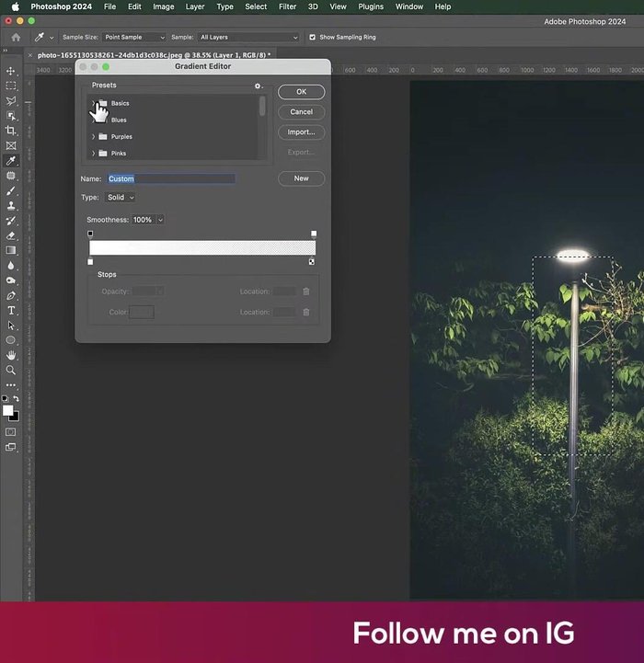
Task: Choose the Hand tool
Action: pos(11,355)
